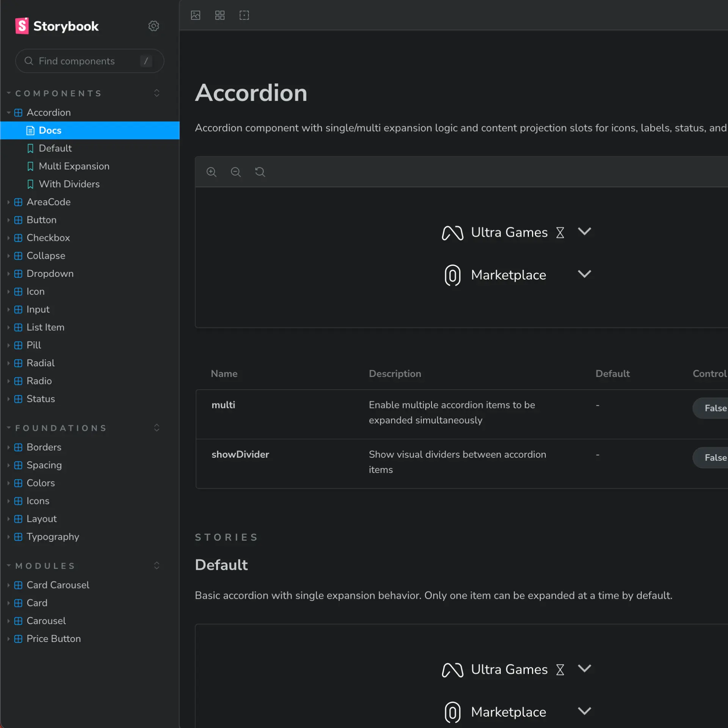Screen dimensions: 728x728
Task: Click zoom out on the preview canvas
Action: tap(236, 172)
